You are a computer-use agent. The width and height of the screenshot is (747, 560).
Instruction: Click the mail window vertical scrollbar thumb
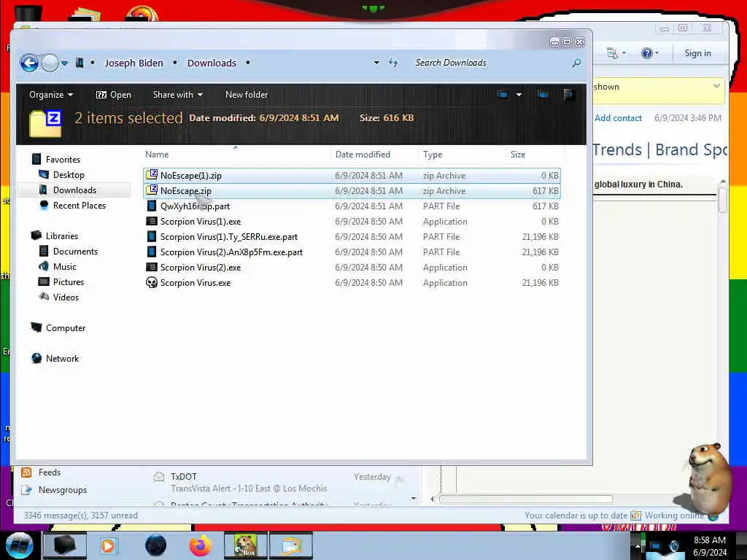point(722,200)
